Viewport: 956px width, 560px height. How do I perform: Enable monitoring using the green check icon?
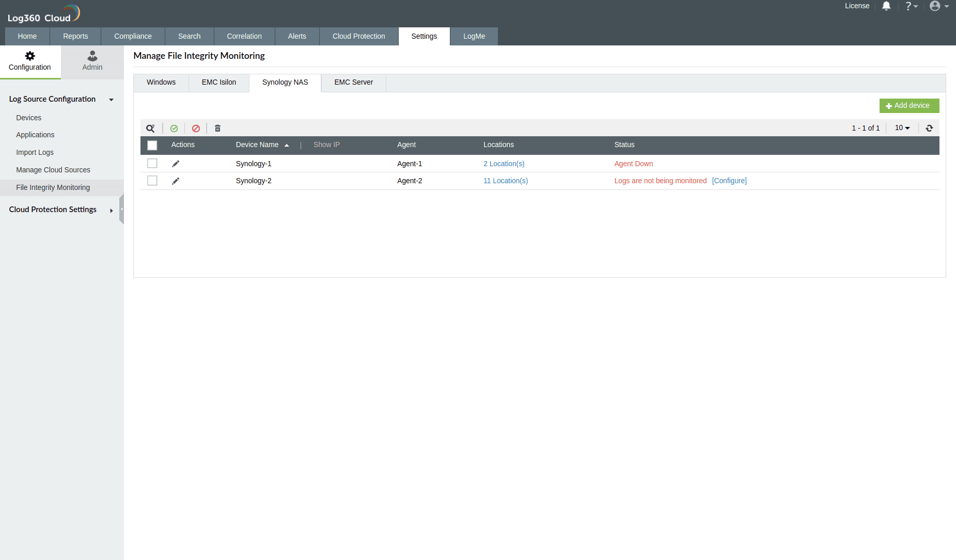pyautogui.click(x=174, y=128)
